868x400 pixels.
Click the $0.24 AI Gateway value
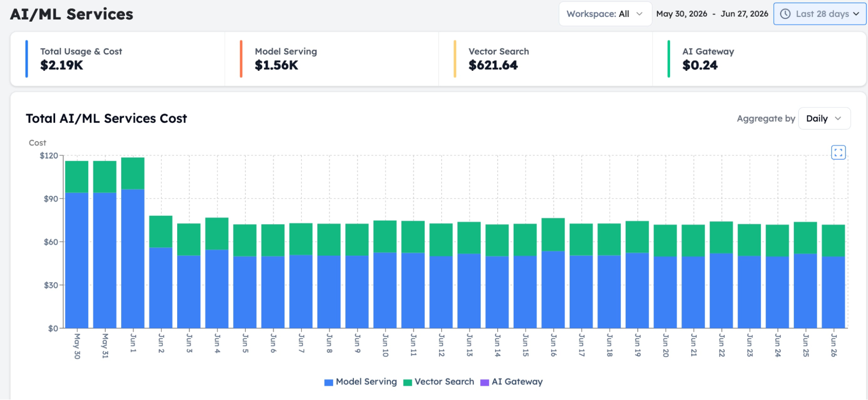(700, 65)
